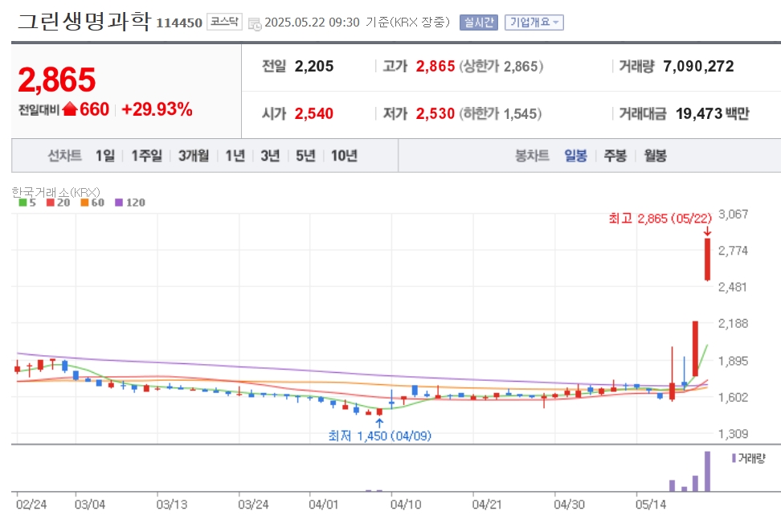Click the 코스닥 market badge
This screenshot has height=532, width=781.
pyautogui.click(x=224, y=22)
